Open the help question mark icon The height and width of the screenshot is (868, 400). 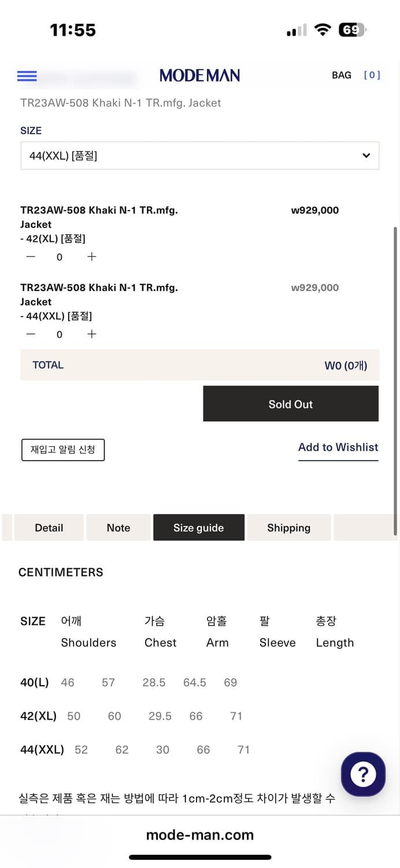coord(363,774)
